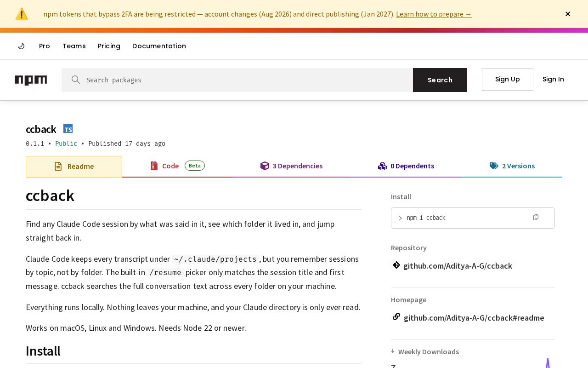The height and width of the screenshot is (368, 588).
Task: Open the Pro menu item
Action: tap(45, 46)
